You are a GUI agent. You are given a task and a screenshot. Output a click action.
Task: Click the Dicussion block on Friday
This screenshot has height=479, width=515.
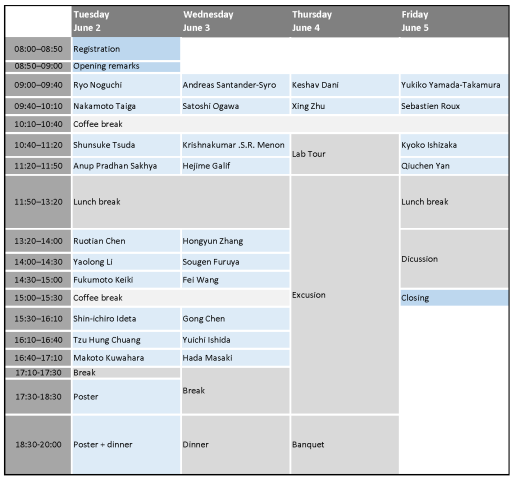[454, 259]
